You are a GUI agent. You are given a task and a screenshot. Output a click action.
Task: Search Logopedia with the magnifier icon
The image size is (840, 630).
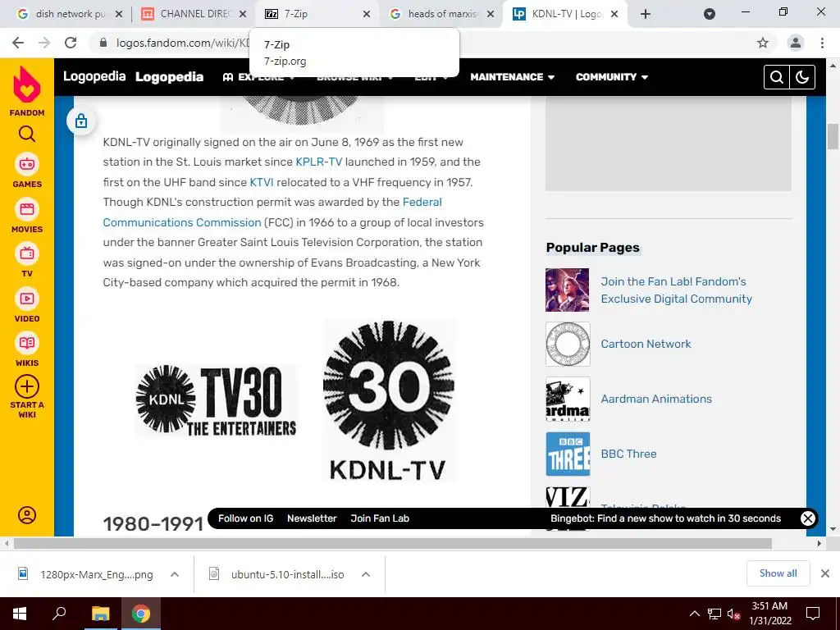(776, 77)
